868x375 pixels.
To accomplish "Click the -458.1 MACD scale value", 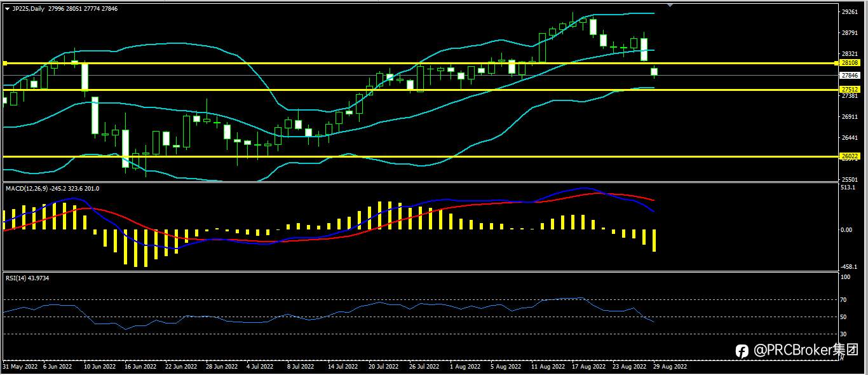I will point(849,268).
